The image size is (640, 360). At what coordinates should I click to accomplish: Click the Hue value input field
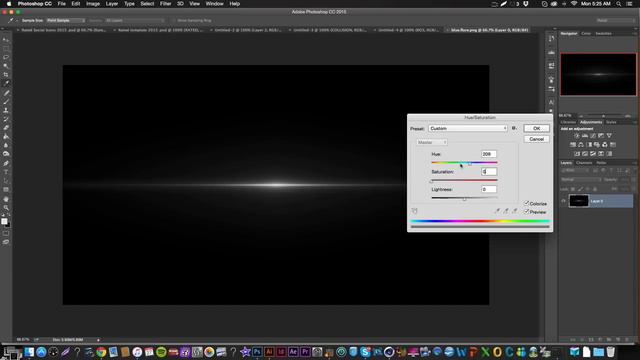pyautogui.click(x=489, y=154)
